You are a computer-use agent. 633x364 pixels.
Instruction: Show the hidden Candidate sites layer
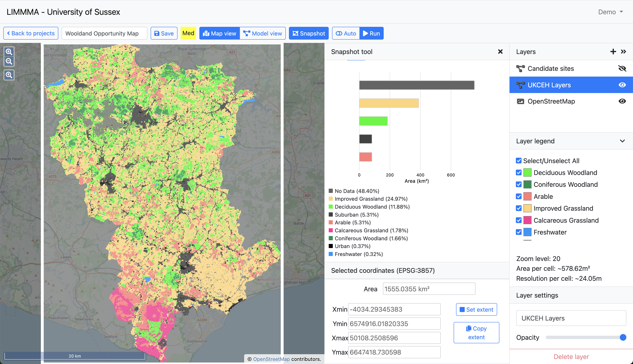[622, 68]
